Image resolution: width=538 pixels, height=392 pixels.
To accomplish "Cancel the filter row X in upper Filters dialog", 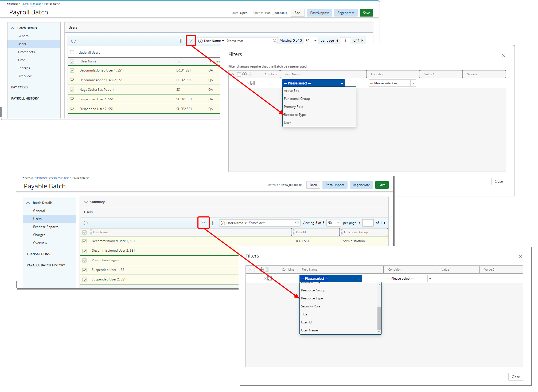I will (248, 83).
